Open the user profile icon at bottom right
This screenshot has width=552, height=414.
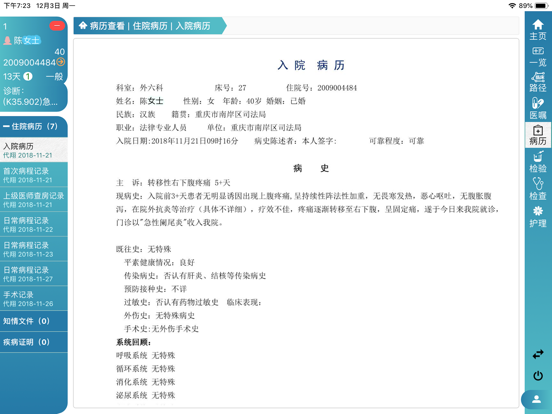pyautogui.click(x=537, y=400)
